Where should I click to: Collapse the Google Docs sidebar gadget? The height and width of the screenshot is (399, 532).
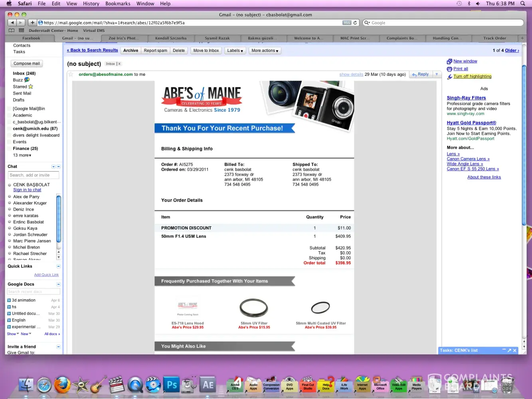pos(58,284)
